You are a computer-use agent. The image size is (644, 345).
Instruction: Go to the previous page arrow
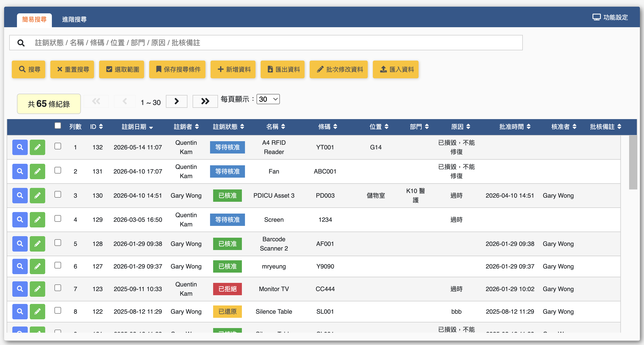125,101
